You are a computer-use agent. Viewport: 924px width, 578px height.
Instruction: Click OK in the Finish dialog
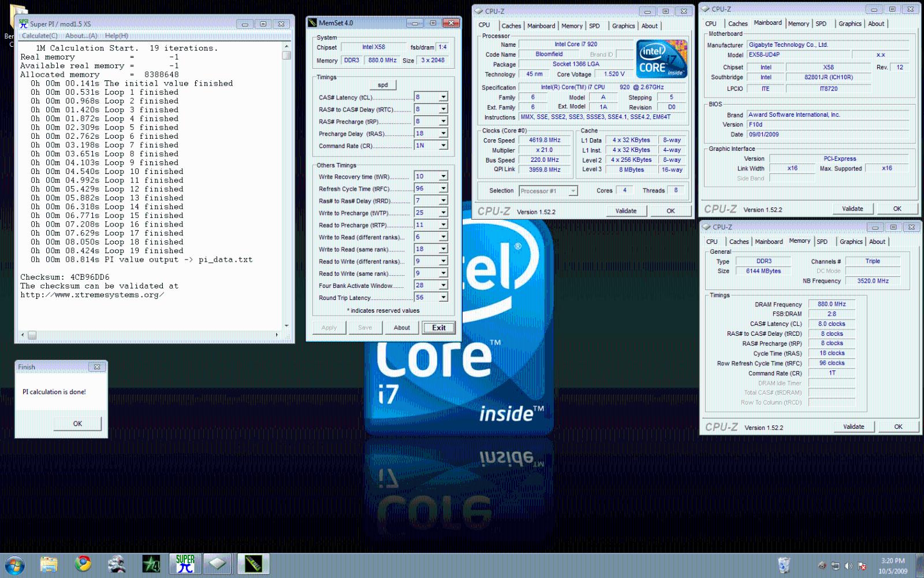[77, 424]
